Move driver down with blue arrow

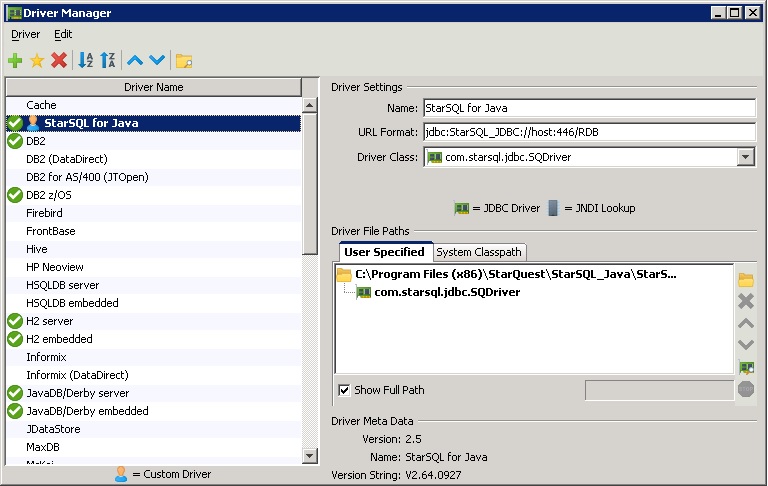[x=157, y=61]
